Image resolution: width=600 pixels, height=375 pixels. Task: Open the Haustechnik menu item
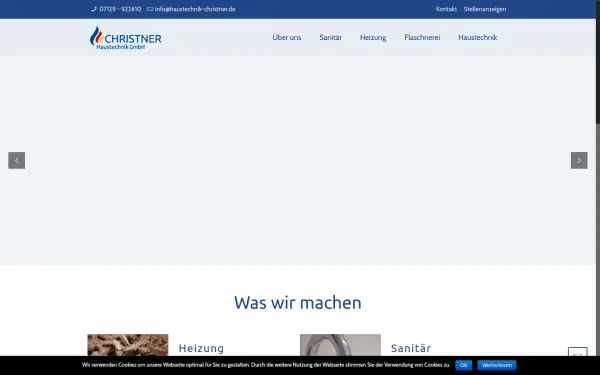tap(478, 38)
